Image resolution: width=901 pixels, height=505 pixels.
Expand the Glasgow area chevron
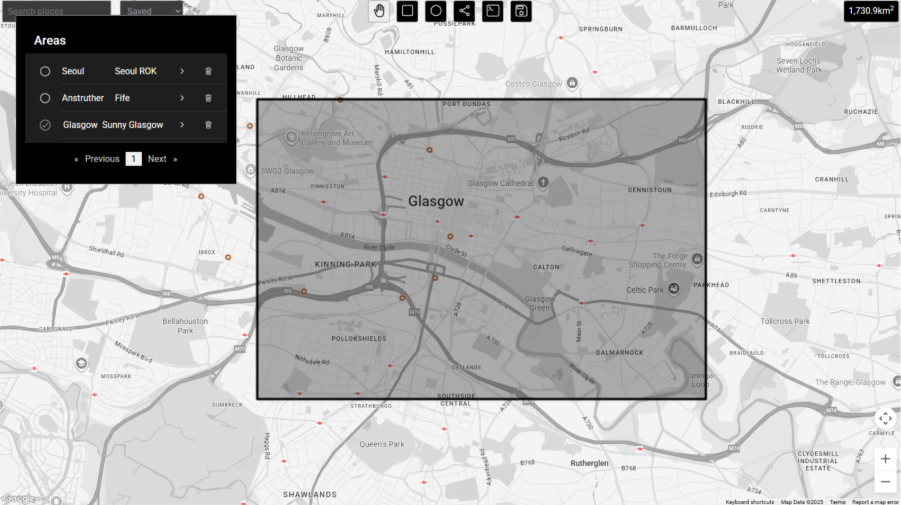click(x=182, y=125)
